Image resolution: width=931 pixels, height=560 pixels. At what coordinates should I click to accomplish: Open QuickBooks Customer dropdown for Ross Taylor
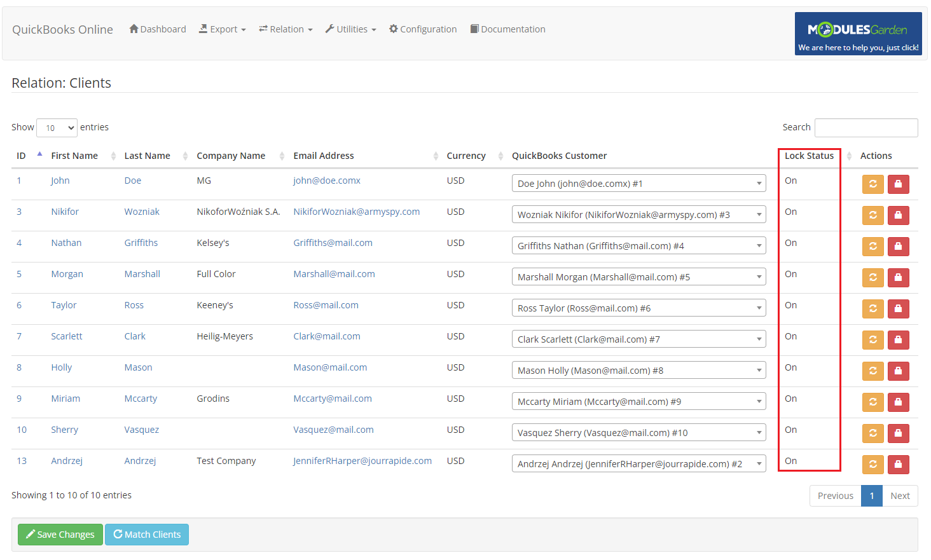638,308
